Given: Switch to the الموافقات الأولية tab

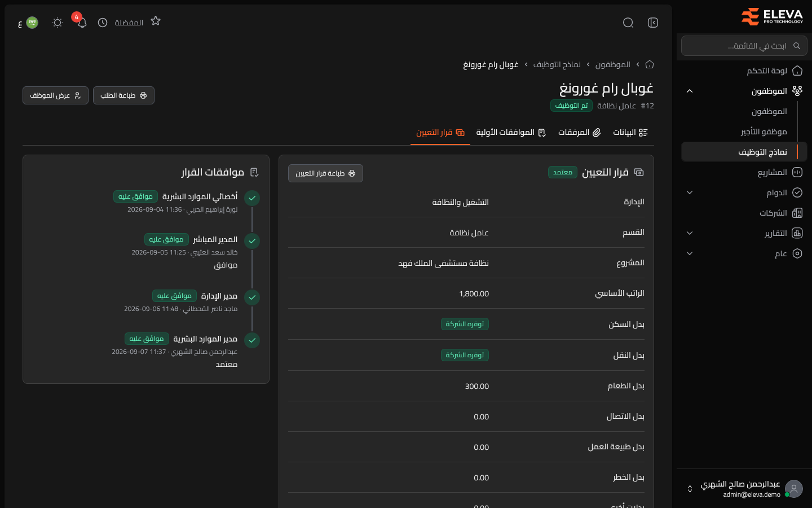Looking at the screenshot, I should (x=511, y=133).
